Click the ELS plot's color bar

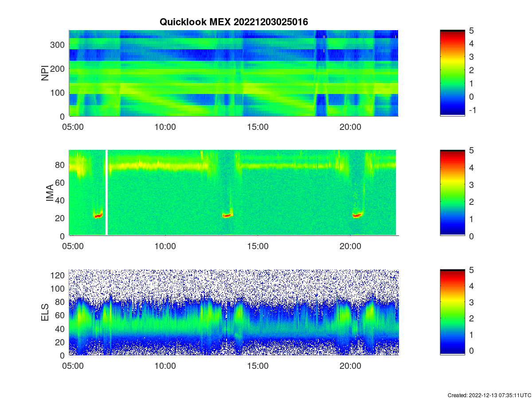tap(452, 312)
